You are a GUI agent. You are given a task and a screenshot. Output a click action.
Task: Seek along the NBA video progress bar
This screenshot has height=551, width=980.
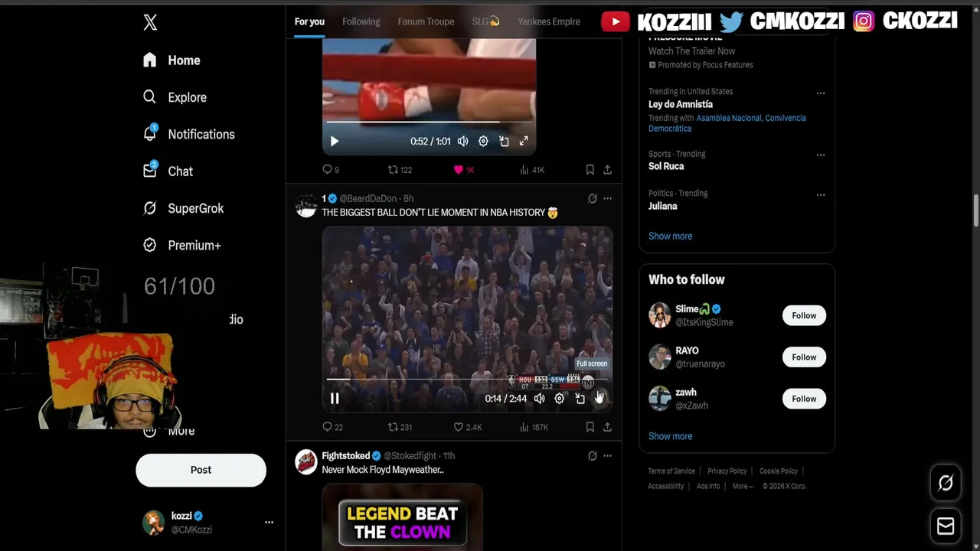467,380
